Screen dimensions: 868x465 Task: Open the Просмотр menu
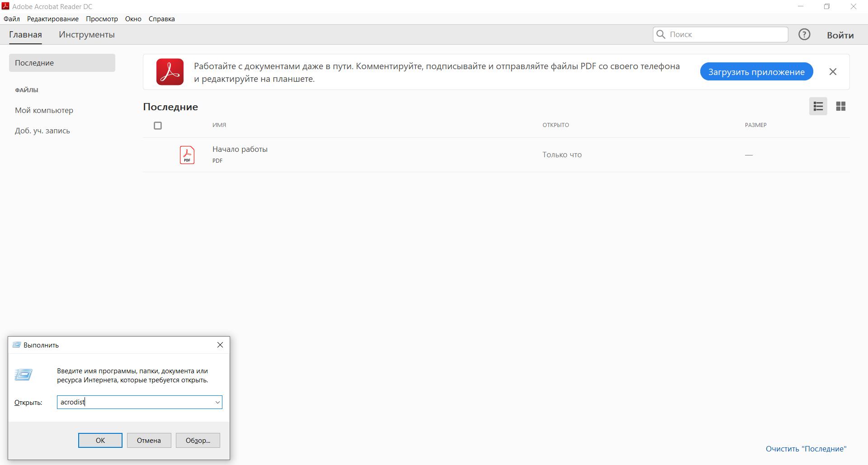point(102,19)
